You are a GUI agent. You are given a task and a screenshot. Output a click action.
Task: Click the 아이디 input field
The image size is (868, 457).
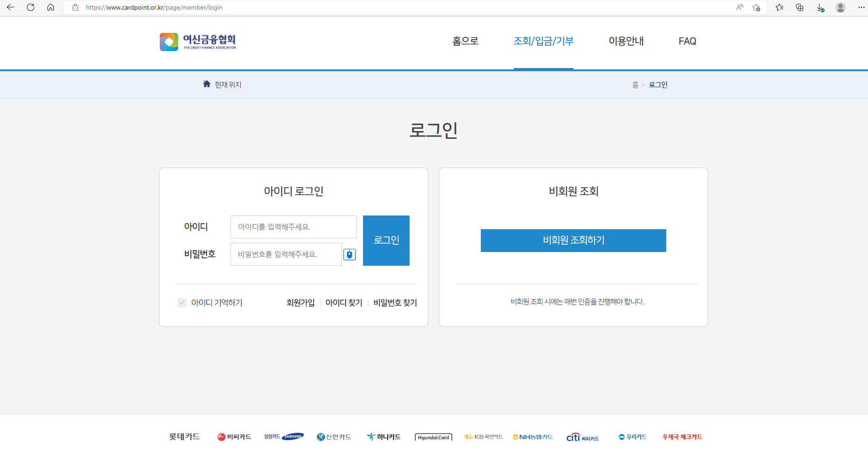pyautogui.click(x=293, y=226)
